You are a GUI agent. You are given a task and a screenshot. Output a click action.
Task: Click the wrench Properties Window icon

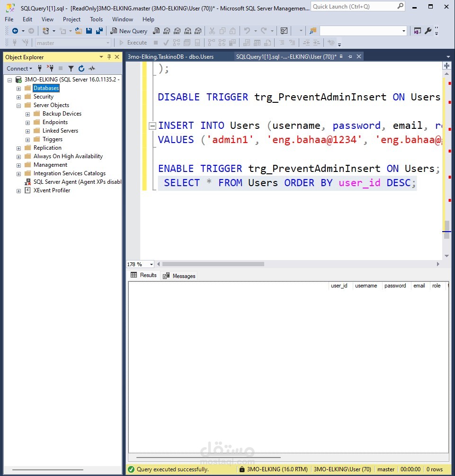428,31
